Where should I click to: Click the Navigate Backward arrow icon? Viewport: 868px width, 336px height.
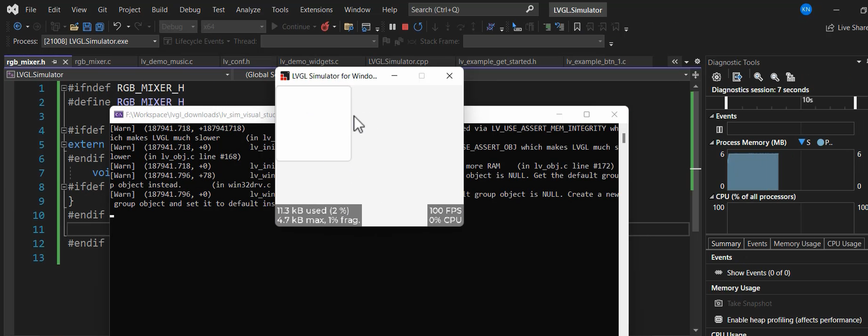tap(17, 27)
